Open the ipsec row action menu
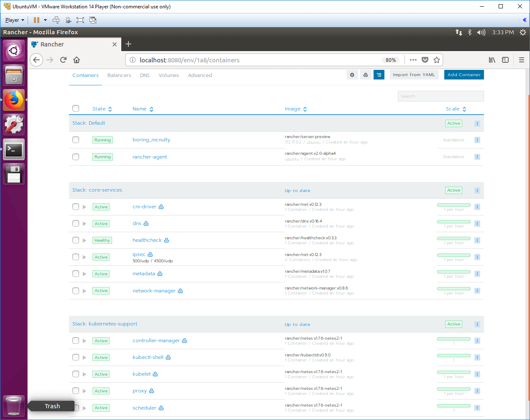This screenshot has width=530, height=420. [x=477, y=257]
